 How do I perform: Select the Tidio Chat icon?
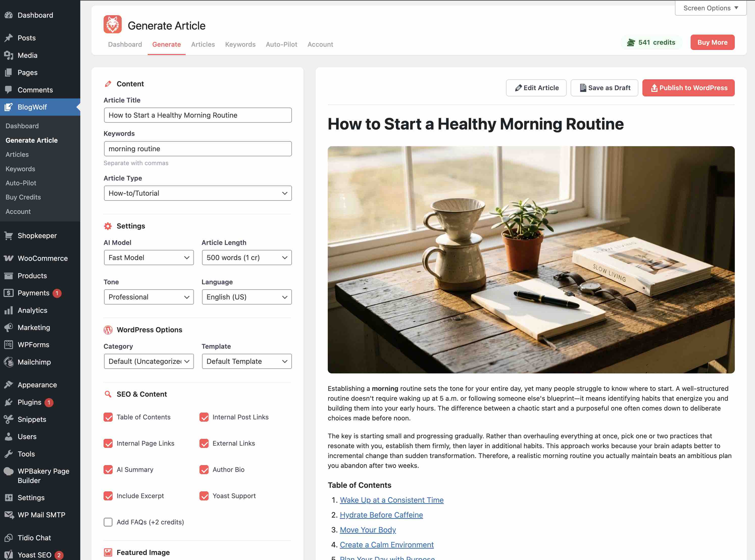click(x=9, y=538)
